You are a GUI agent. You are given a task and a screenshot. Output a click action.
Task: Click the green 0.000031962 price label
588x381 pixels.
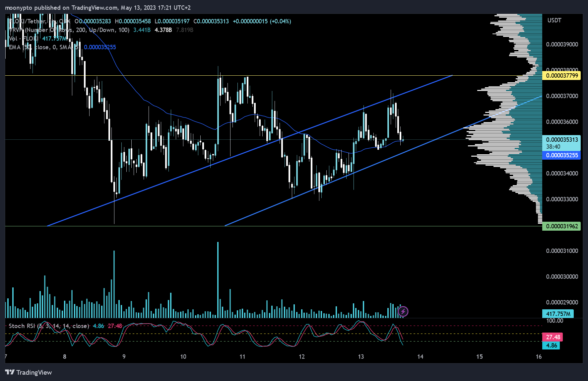pos(562,226)
